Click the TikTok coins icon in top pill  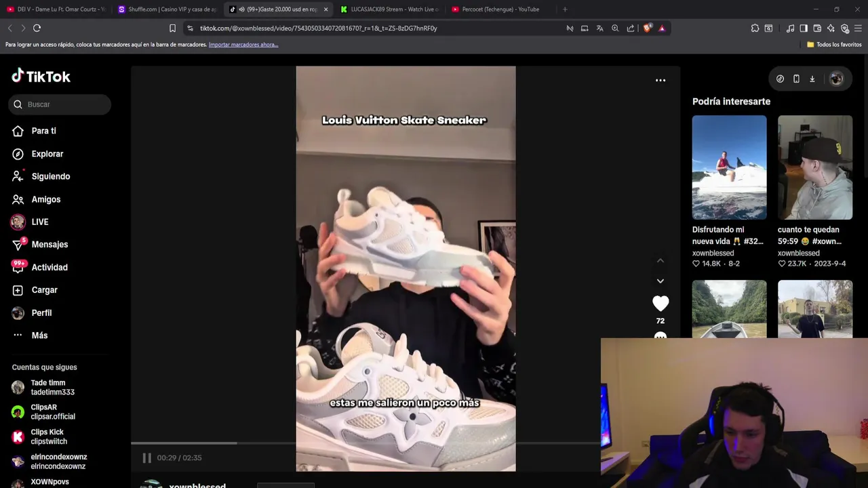780,79
